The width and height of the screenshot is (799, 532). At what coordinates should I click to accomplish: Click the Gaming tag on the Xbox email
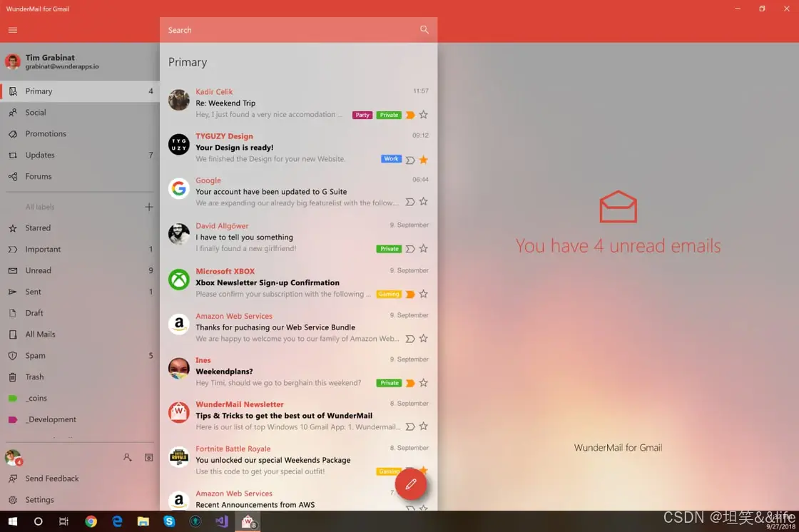[389, 295]
